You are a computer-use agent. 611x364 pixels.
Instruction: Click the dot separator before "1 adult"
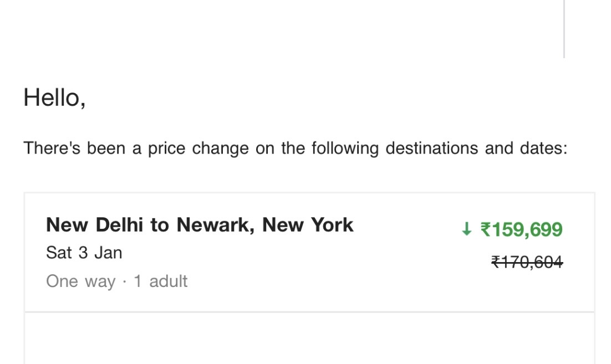pyautogui.click(x=125, y=281)
